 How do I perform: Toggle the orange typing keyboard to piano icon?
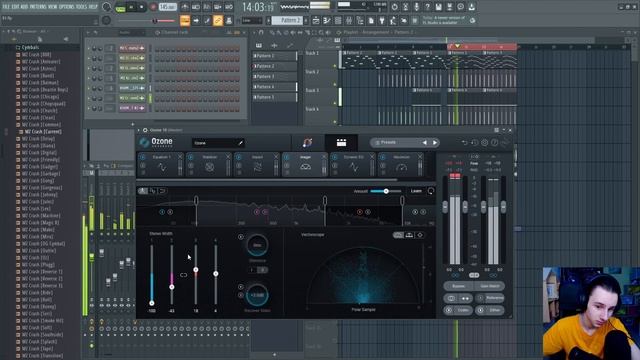(x=185, y=20)
